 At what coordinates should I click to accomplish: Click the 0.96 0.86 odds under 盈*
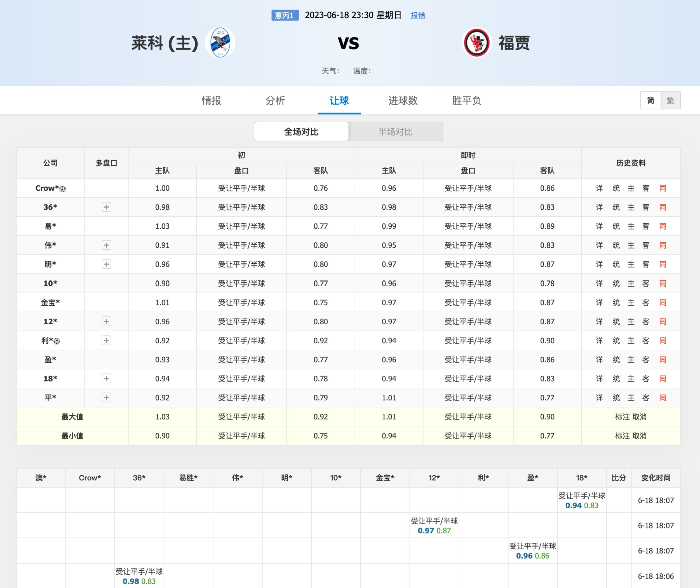(532, 556)
